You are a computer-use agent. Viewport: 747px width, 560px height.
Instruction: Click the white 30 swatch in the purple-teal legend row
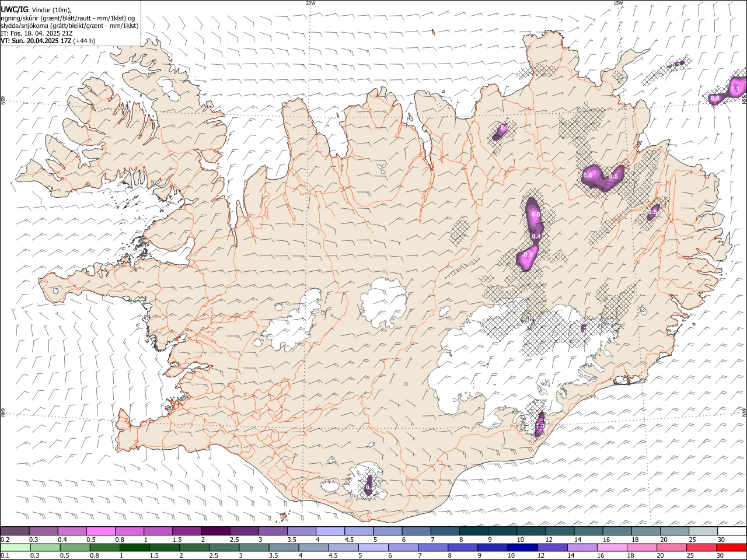point(732,531)
